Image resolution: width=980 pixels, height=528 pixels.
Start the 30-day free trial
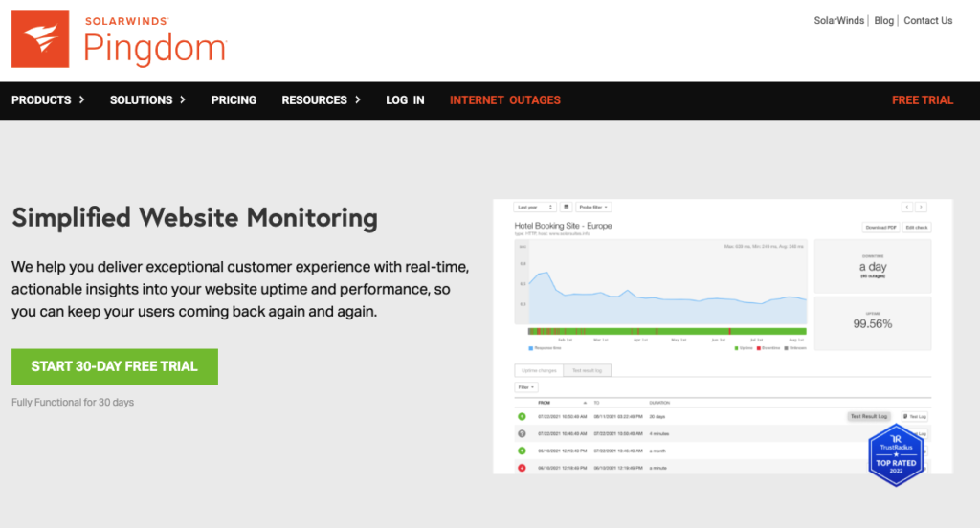[x=115, y=366]
